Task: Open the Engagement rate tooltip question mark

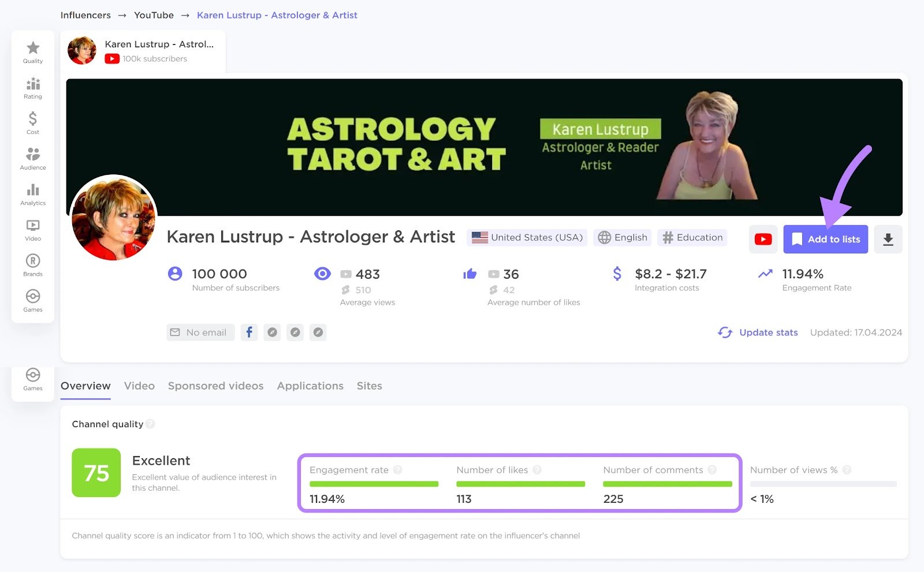Action: click(x=398, y=470)
